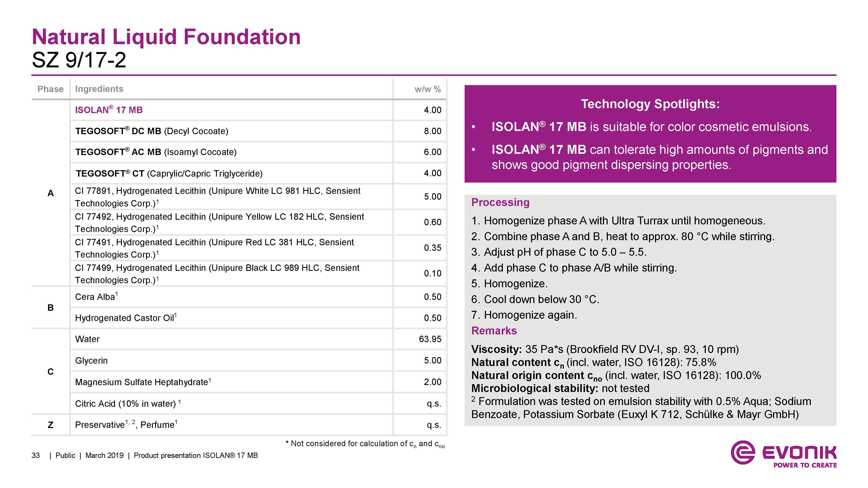This screenshot has width=868, height=488.
Task: Click the page number 33 in the footer
Action: (x=35, y=455)
